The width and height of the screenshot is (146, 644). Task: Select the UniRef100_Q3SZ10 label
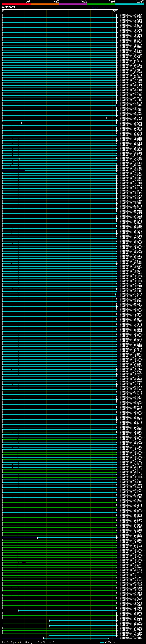tap(131, 570)
